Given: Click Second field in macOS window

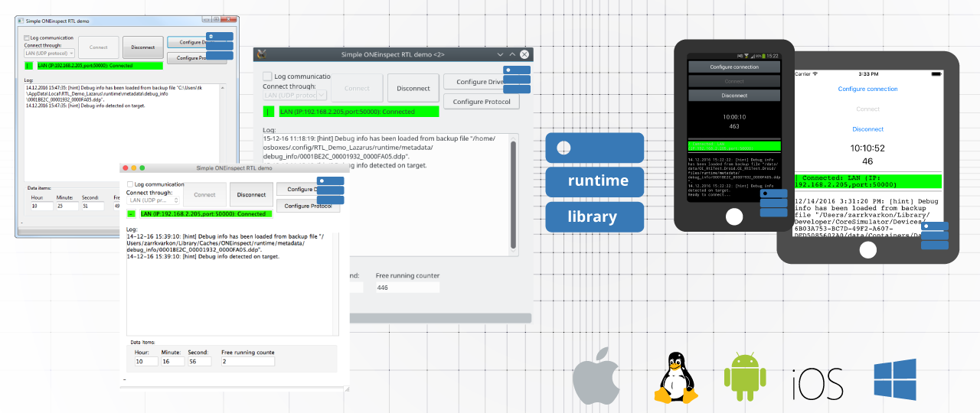Looking at the screenshot, I should [x=199, y=361].
